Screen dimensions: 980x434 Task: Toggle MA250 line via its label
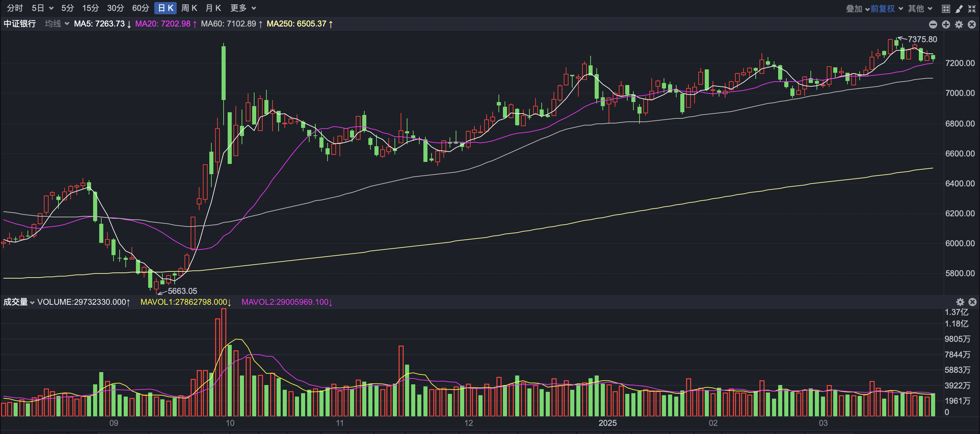click(299, 23)
